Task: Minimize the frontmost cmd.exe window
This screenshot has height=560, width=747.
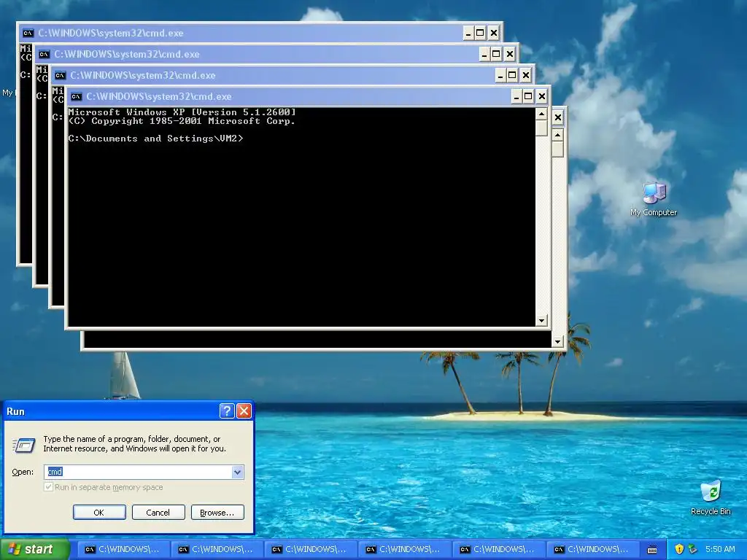Action: click(x=516, y=97)
